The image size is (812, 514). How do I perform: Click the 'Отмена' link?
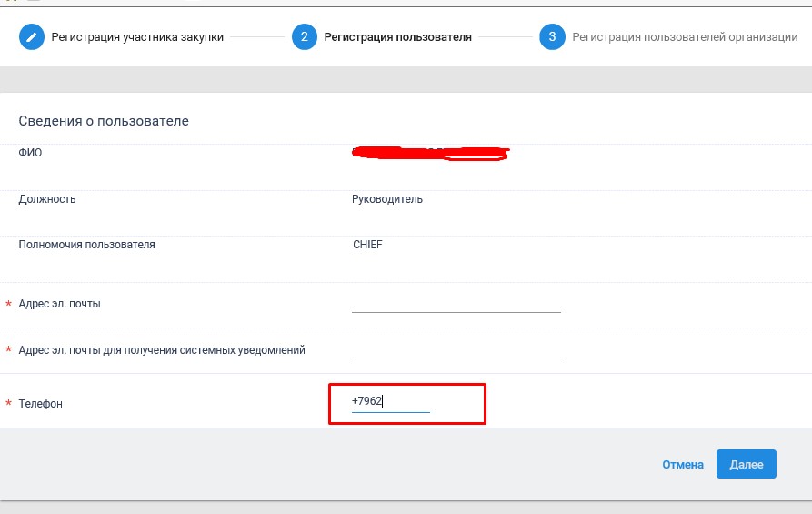(682, 464)
